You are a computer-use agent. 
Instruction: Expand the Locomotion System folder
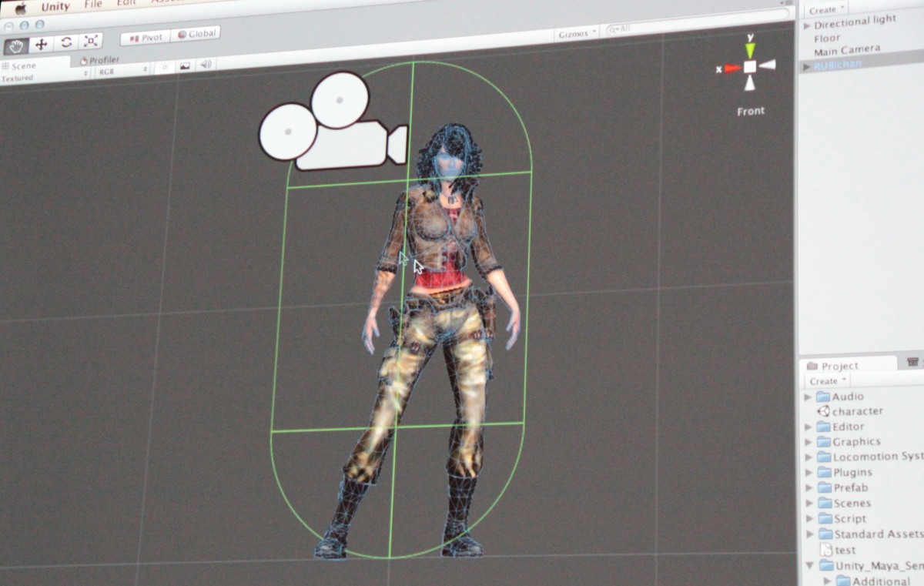point(808,457)
